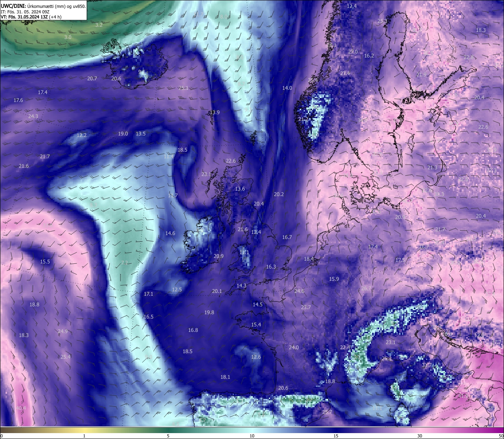Viewport: 504px width, 439px height.
Task: Click the '25.4' value on the map
Action: tap(65, 357)
